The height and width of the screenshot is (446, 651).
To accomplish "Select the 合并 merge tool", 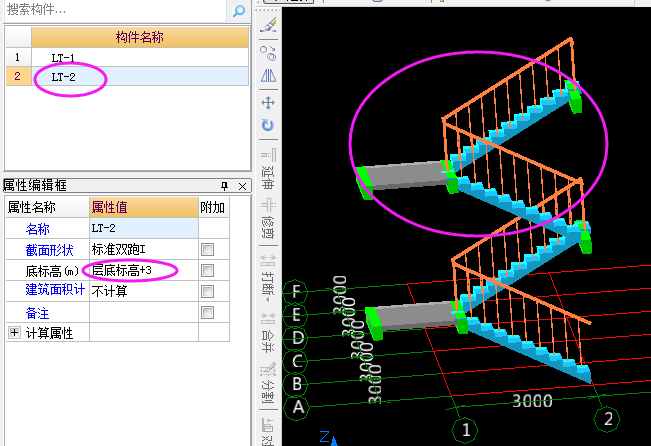I will coord(268,333).
